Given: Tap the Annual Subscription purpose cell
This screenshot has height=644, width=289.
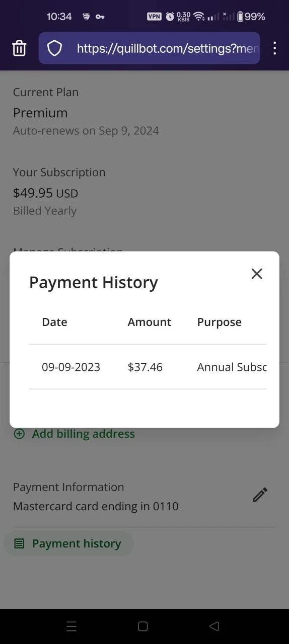Looking at the screenshot, I should point(232,367).
